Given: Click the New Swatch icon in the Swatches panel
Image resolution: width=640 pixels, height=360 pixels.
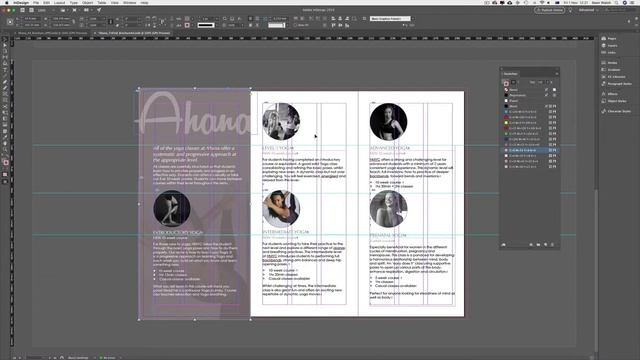Looking at the screenshot, I should [x=546, y=244].
